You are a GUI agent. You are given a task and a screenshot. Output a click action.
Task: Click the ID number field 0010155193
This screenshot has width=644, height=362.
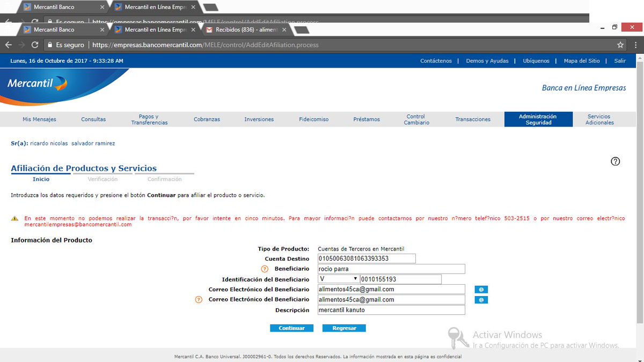[x=401, y=279]
